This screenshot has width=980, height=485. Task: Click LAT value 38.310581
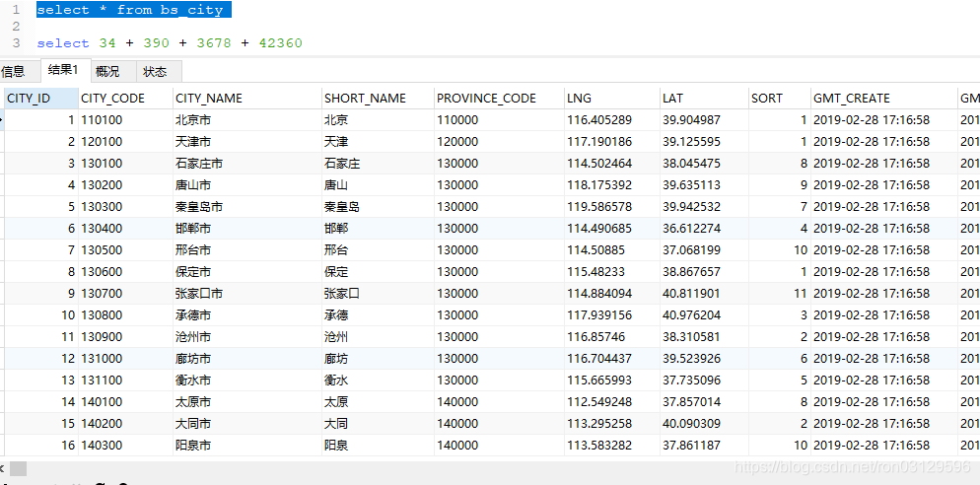point(704,337)
